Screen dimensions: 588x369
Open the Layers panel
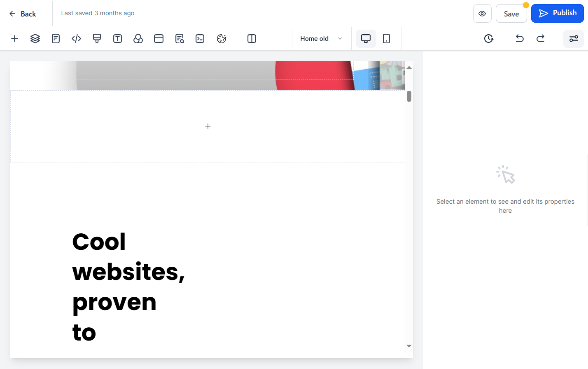pyautogui.click(x=35, y=39)
